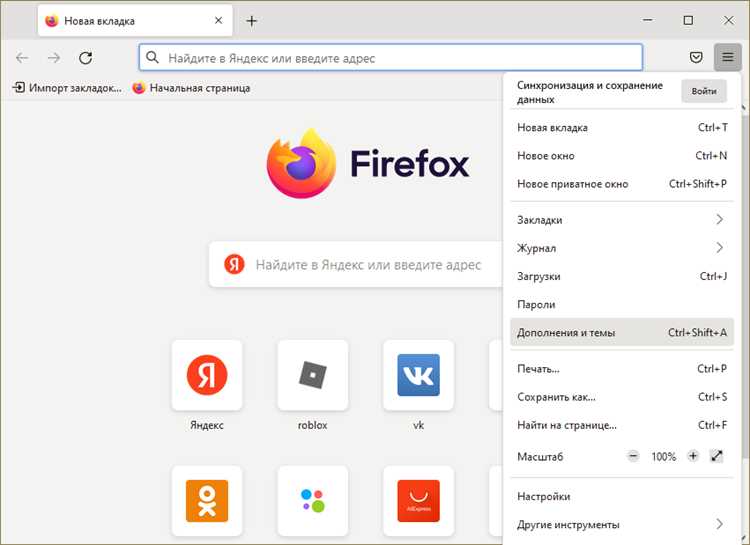Select Новое приватное окно menu item
The width and height of the screenshot is (750, 545).
coord(622,184)
